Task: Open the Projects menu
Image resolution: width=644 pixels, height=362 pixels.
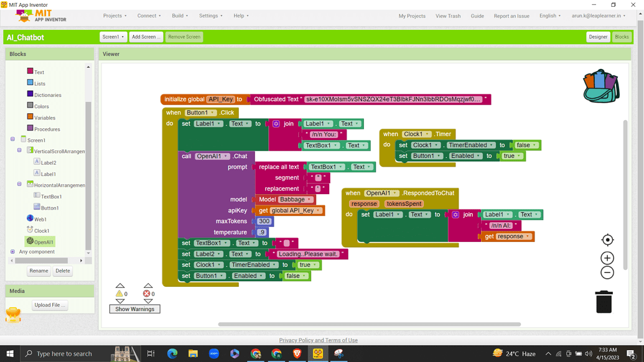Action: click(x=114, y=16)
